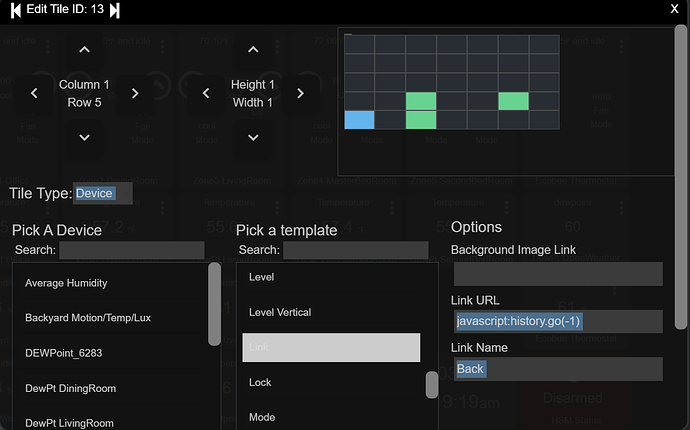The width and height of the screenshot is (690, 430).
Task: Choose the Level Vertical template
Action: pyautogui.click(x=280, y=312)
